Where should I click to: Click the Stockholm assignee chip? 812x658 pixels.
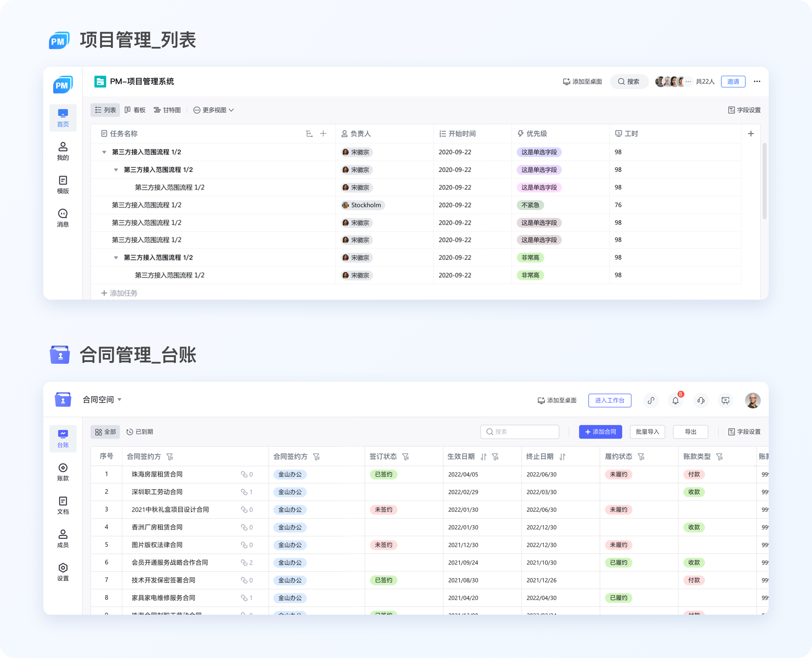pyautogui.click(x=363, y=205)
